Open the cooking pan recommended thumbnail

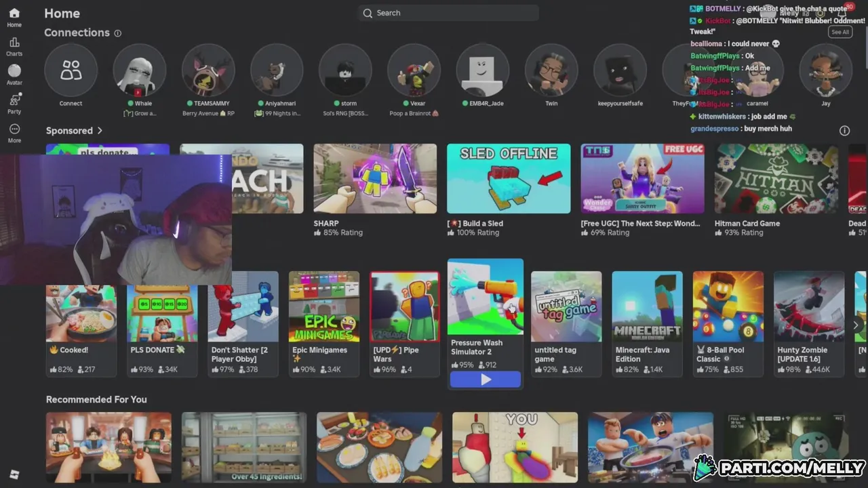651,447
